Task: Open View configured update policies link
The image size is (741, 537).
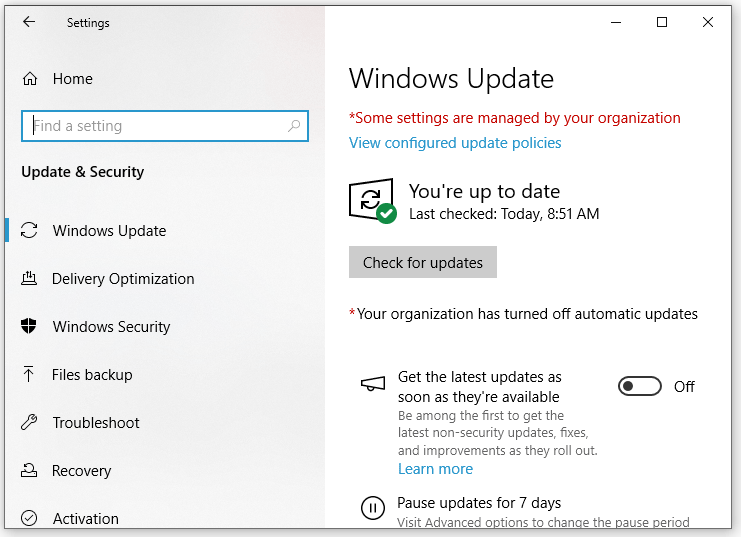Action: click(x=455, y=143)
